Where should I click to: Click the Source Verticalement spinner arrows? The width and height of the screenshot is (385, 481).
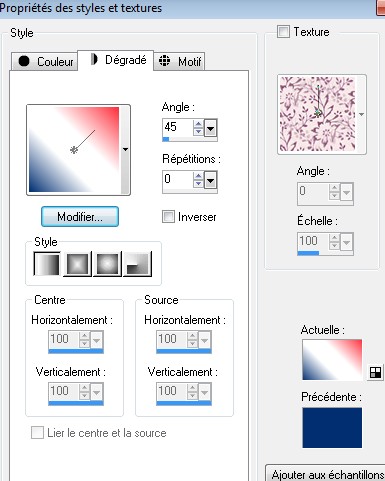(192, 392)
